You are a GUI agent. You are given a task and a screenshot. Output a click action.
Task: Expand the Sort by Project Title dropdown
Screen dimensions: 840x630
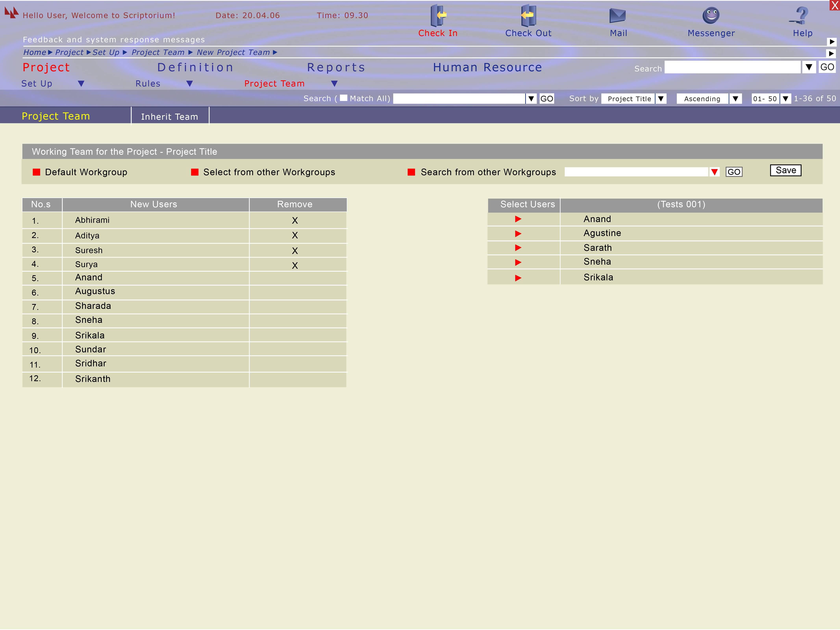click(661, 99)
